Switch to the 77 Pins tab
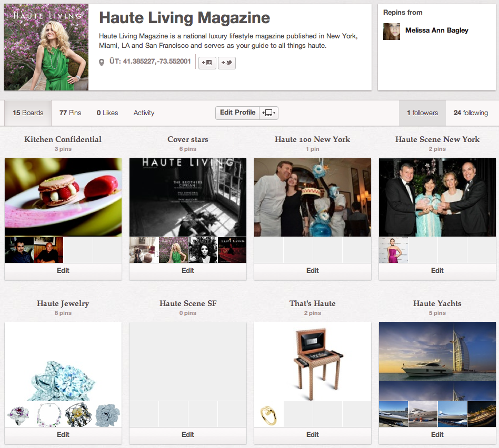Viewport: 499px width, 448px height. coord(71,113)
